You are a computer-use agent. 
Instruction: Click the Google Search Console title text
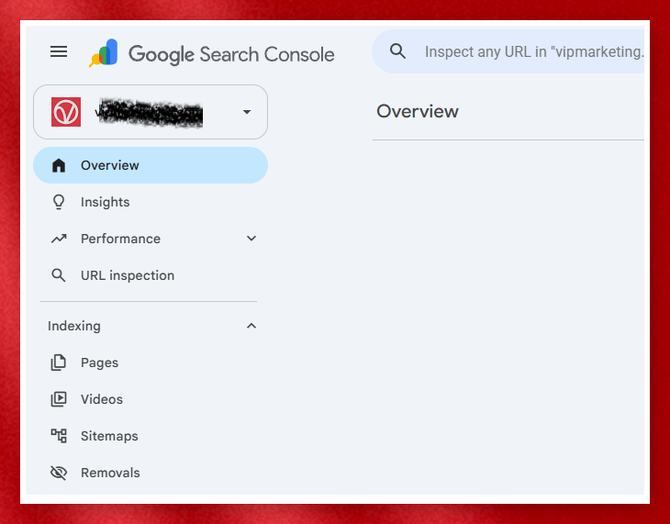(231, 54)
